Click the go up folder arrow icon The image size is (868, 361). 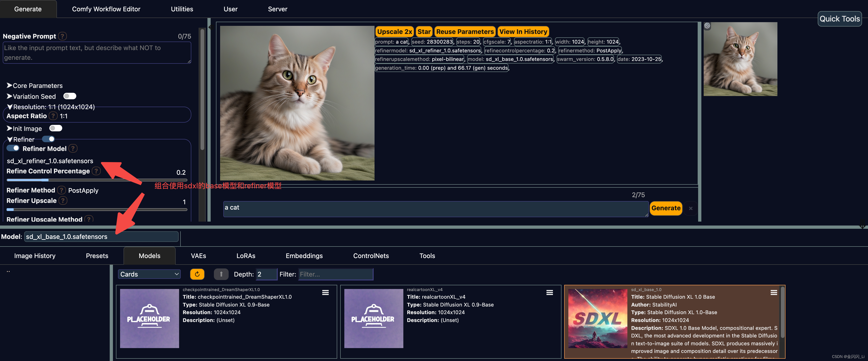(x=221, y=274)
